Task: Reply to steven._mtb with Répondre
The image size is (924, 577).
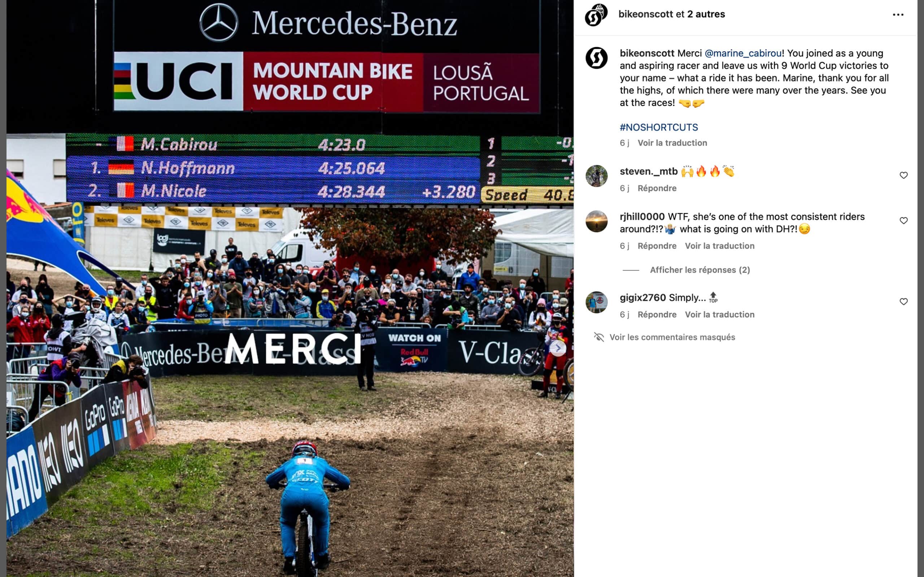Action: click(657, 188)
